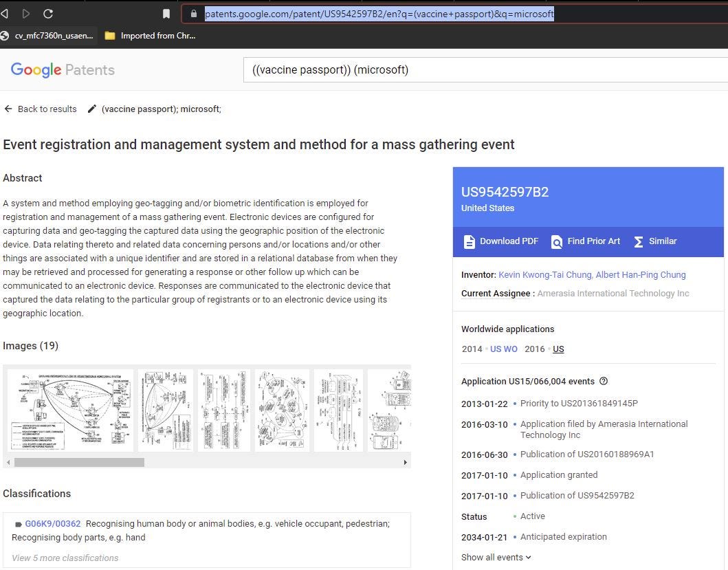Click the Images (19) heading
Screen dimensions: 728x570
pyautogui.click(x=31, y=346)
